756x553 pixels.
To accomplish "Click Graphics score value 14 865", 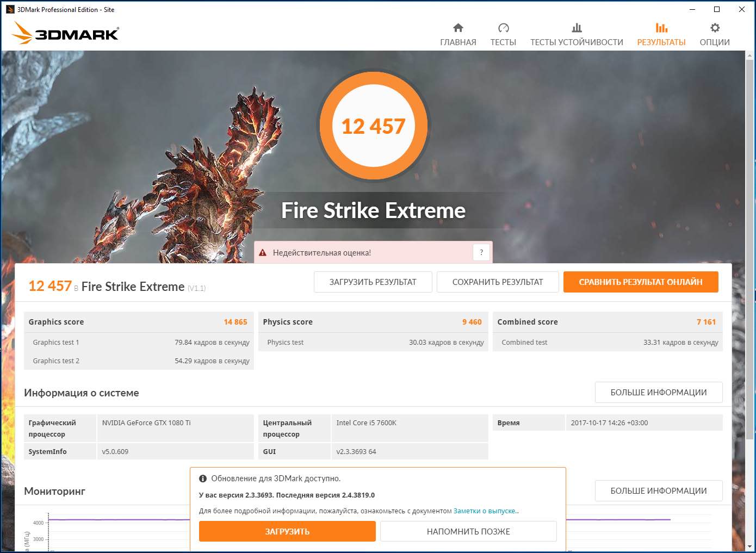I will point(236,322).
